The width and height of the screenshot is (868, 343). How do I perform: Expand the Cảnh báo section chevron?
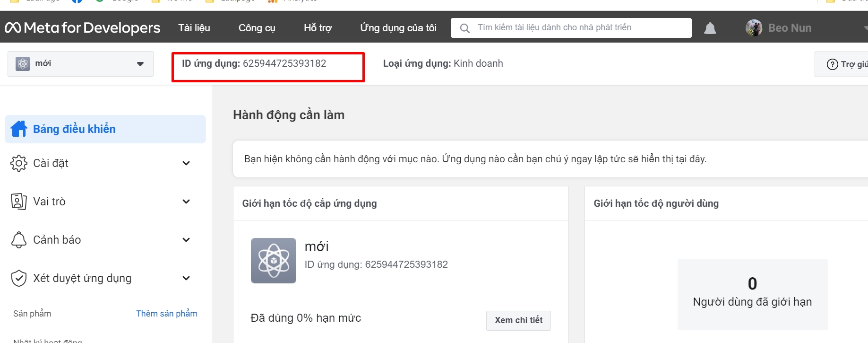click(x=186, y=240)
